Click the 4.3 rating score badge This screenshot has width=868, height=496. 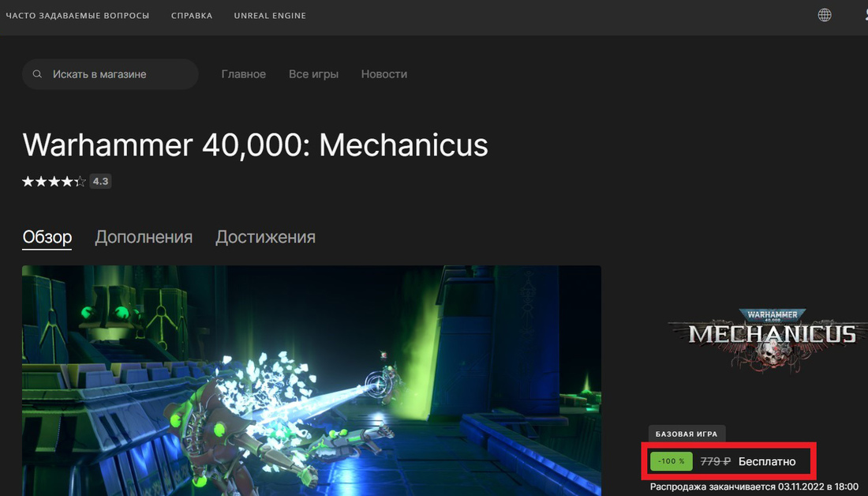(100, 181)
